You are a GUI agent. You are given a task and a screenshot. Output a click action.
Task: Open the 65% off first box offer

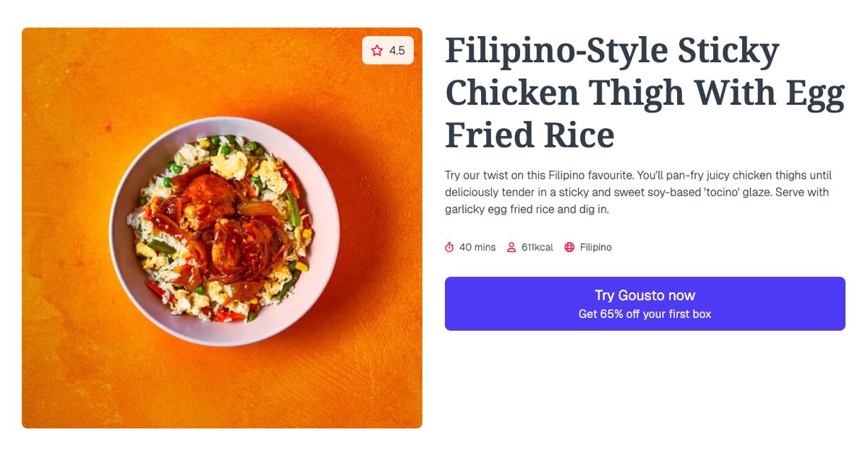pyautogui.click(x=644, y=313)
